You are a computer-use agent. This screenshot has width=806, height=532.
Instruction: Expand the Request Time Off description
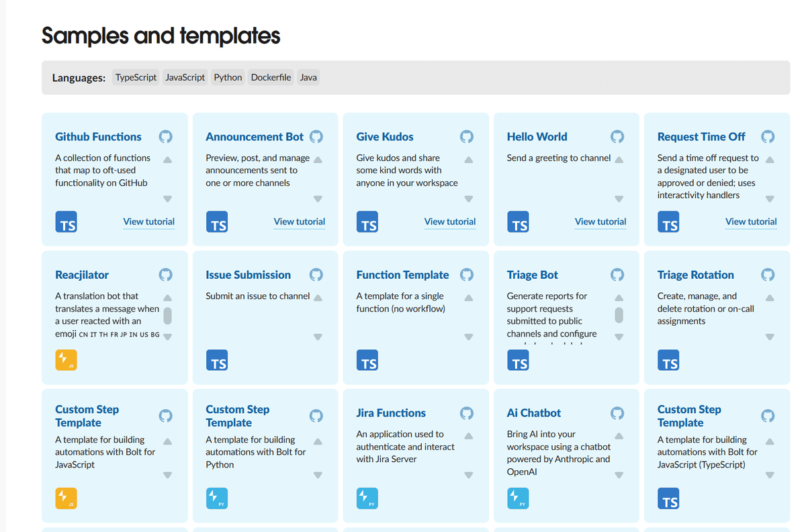click(769, 198)
